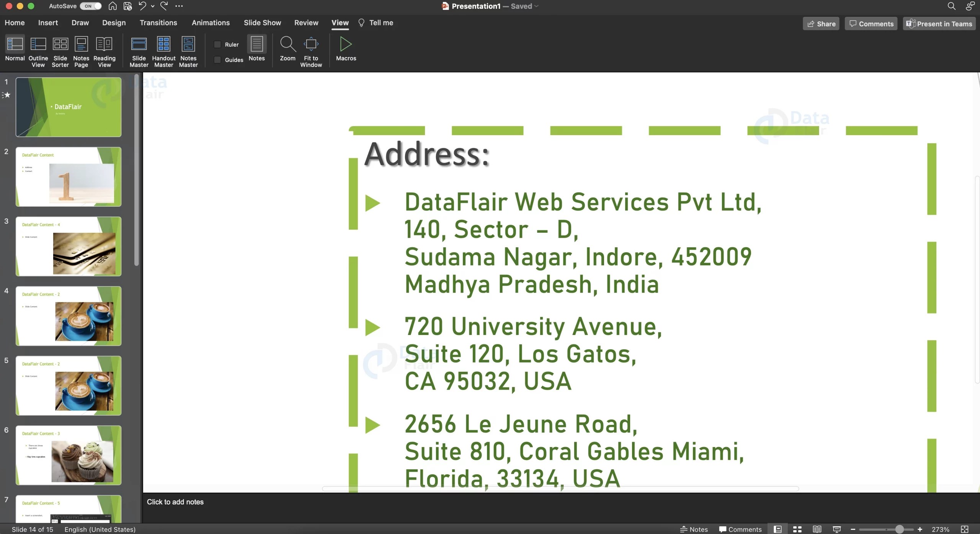Open the Undo history dropdown
This screenshot has width=980, height=534.
152,6
